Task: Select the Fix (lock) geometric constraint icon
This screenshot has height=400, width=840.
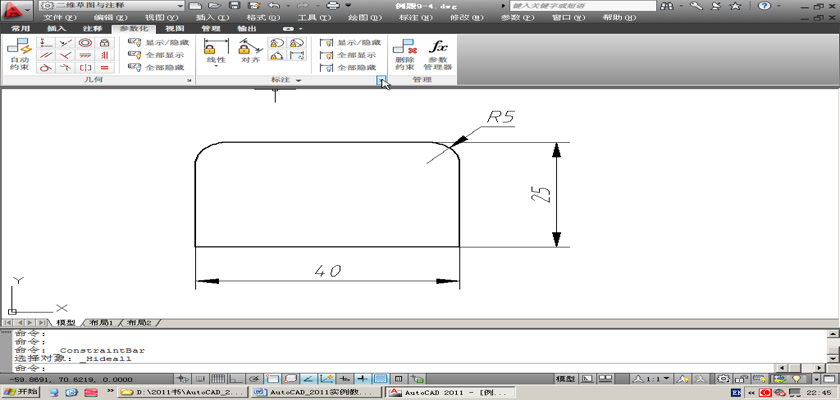Action: 104,43
